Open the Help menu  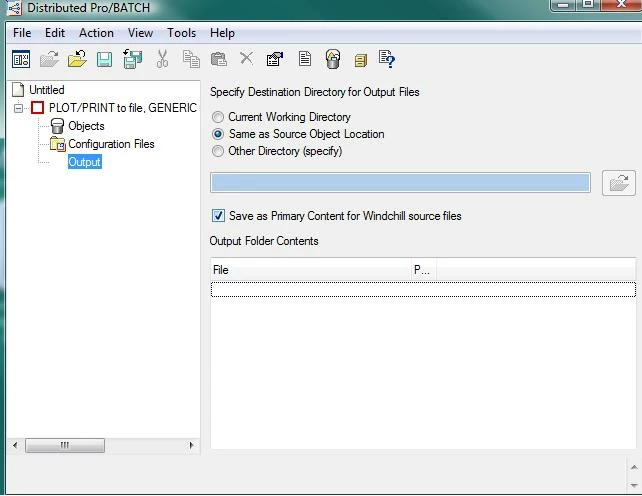tap(222, 33)
